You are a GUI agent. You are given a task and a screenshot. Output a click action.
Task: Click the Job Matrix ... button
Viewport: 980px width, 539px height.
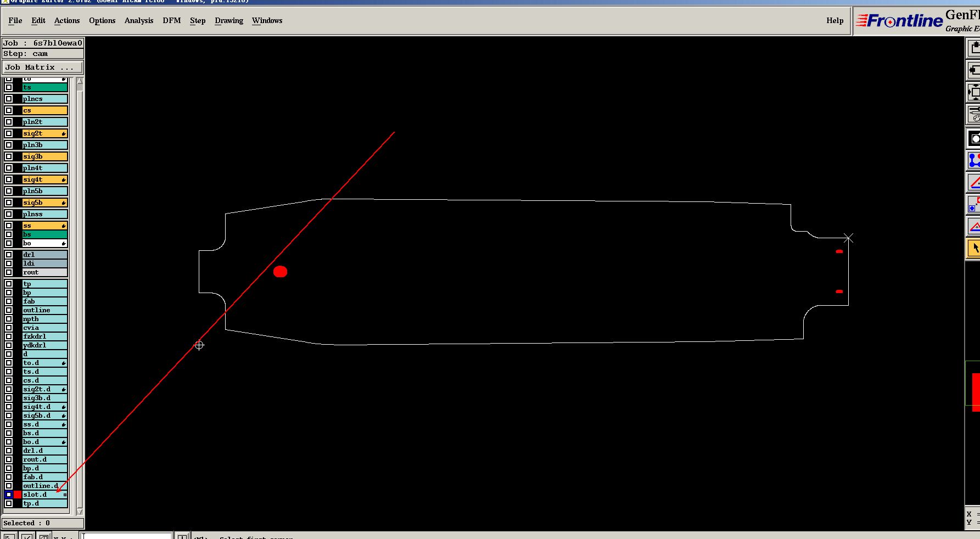point(43,68)
